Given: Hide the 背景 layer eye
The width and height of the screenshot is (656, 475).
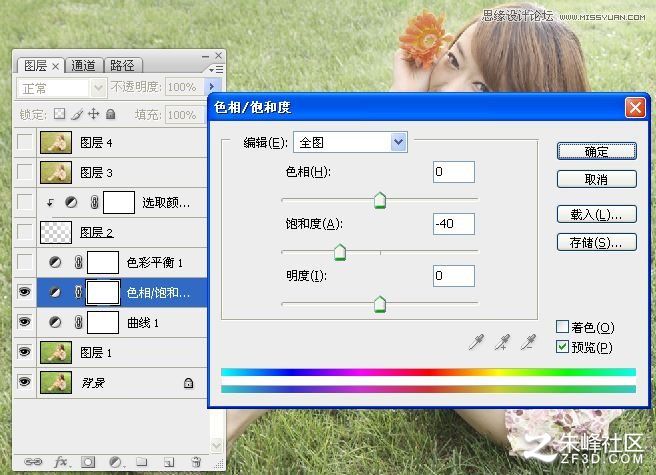Looking at the screenshot, I should click(25, 382).
